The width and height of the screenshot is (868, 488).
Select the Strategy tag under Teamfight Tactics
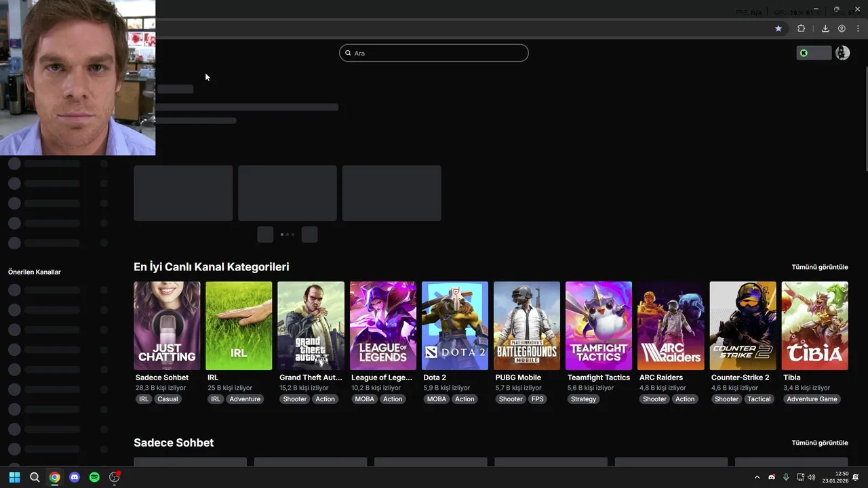click(x=583, y=399)
